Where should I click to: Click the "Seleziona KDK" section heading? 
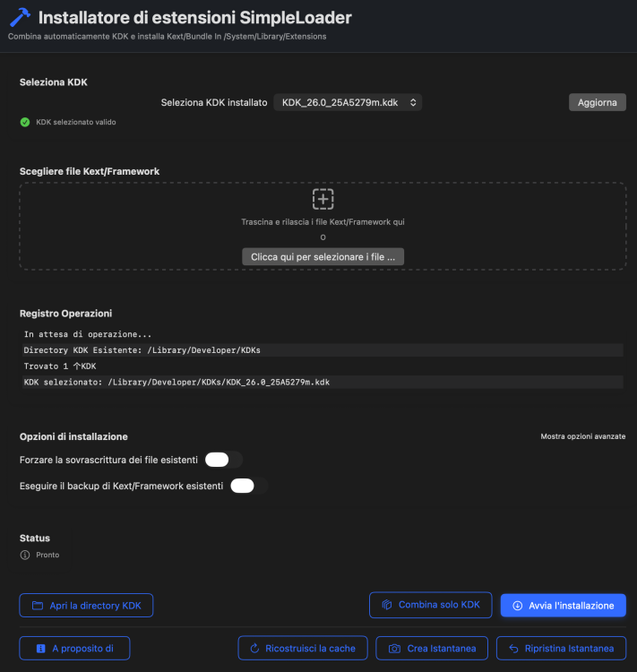[x=53, y=82]
